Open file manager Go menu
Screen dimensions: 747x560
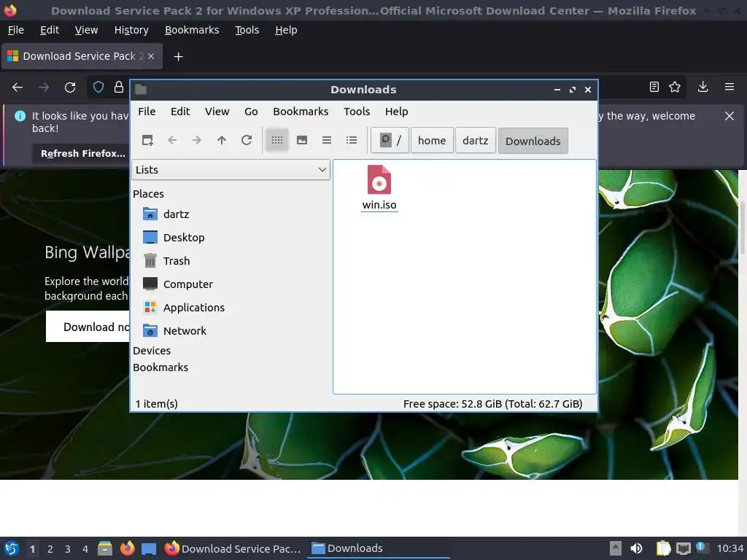(x=251, y=112)
